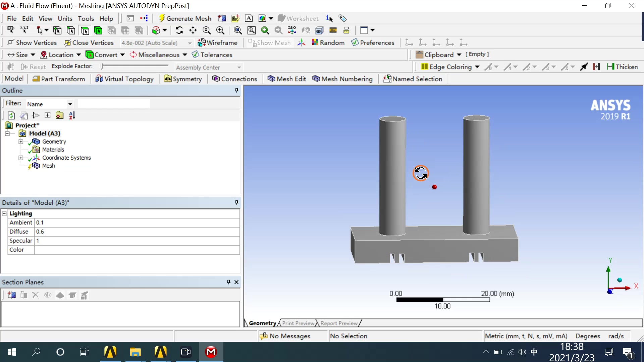Screen dimensions: 644x362
Task: Click the Random colors button
Action: point(328,43)
